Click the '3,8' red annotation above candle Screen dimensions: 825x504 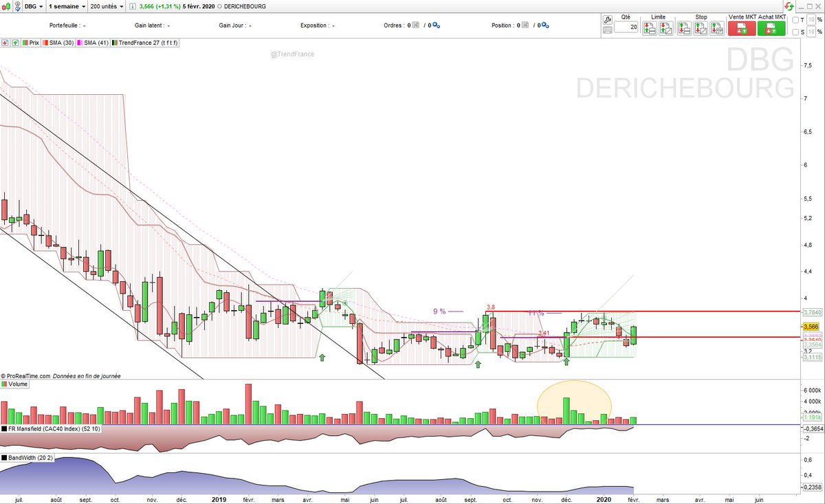491,307
